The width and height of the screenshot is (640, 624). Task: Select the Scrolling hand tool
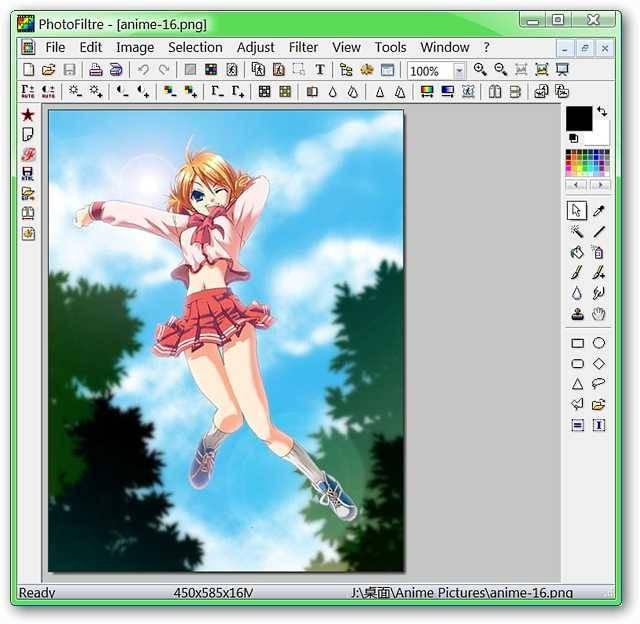tap(599, 314)
